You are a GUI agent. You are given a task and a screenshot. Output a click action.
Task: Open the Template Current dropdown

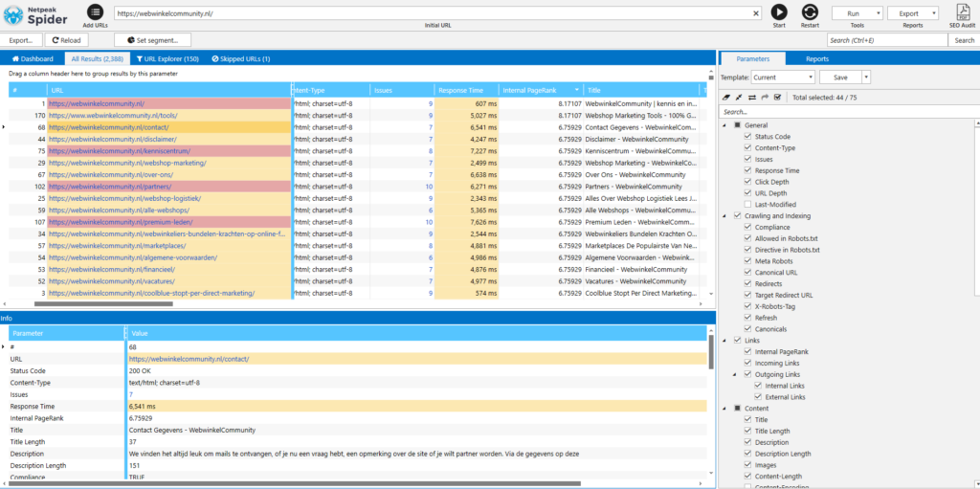click(783, 77)
